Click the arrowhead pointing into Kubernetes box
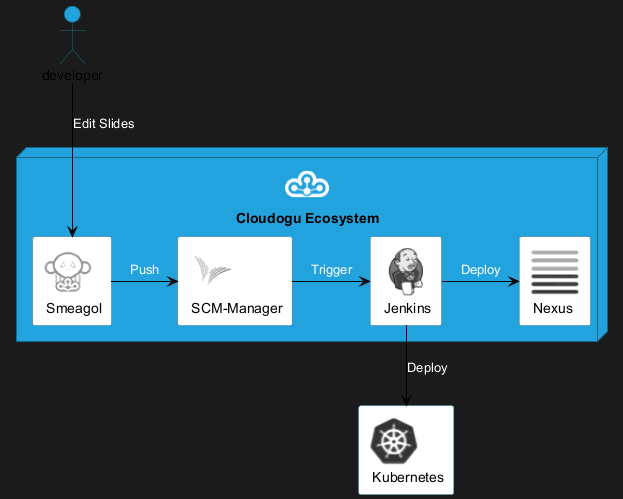 [x=406, y=400]
